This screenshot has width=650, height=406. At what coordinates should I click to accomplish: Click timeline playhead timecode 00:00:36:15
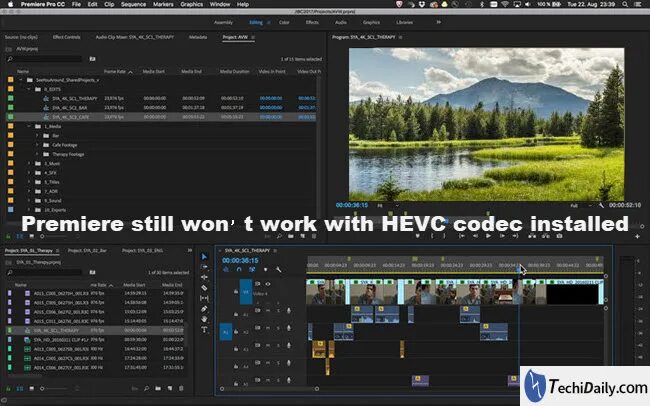240,260
